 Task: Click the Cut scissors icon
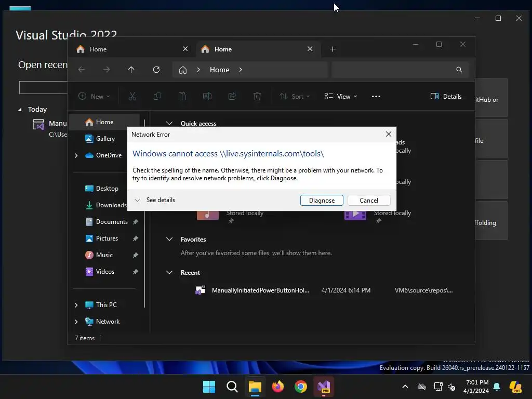point(132,96)
